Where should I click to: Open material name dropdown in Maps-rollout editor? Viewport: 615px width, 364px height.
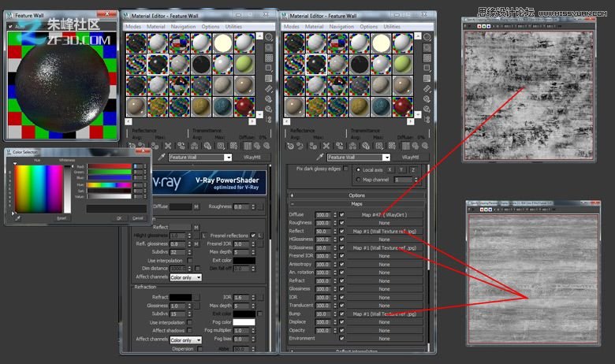[x=386, y=157]
